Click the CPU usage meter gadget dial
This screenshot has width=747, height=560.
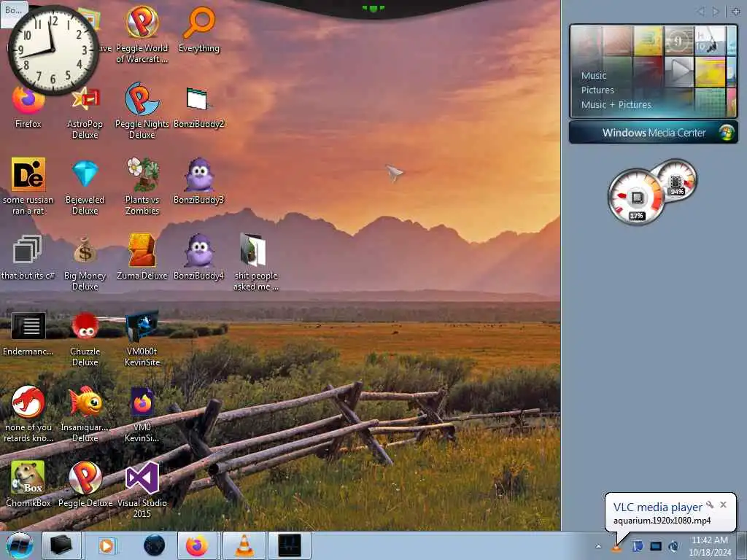[x=635, y=197]
